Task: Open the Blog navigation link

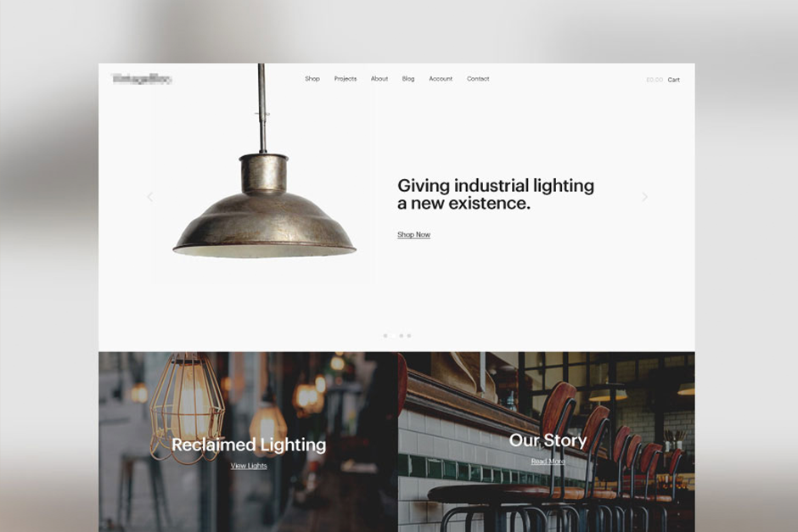Action: 408,79
